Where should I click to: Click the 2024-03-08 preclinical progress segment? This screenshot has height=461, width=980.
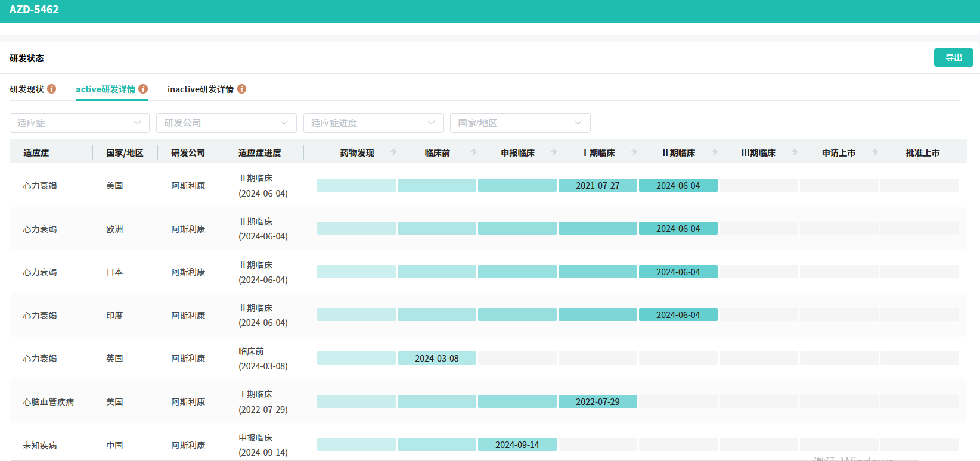[436, 359]
